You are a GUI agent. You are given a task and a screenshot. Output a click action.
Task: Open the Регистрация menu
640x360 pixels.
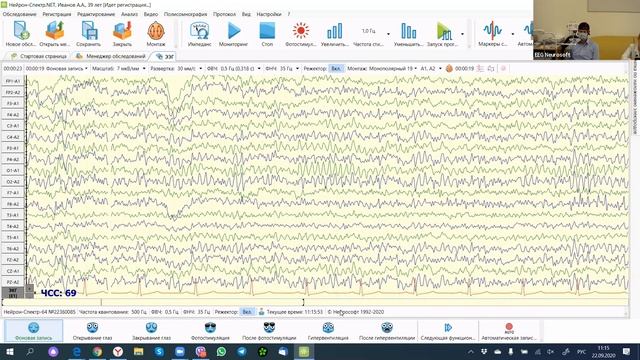coord(57,14)
